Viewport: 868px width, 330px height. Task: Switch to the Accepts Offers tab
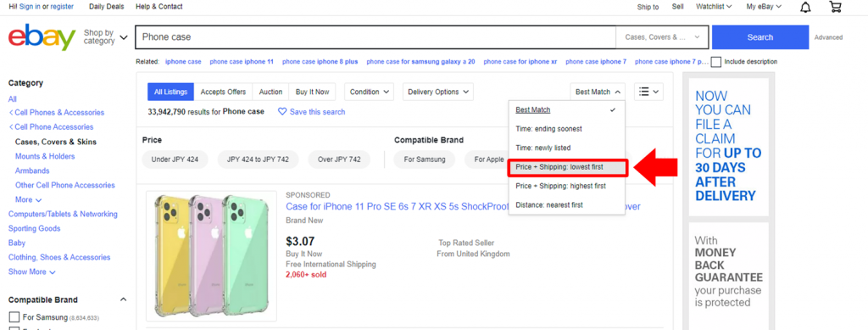[x=223, y=92]
